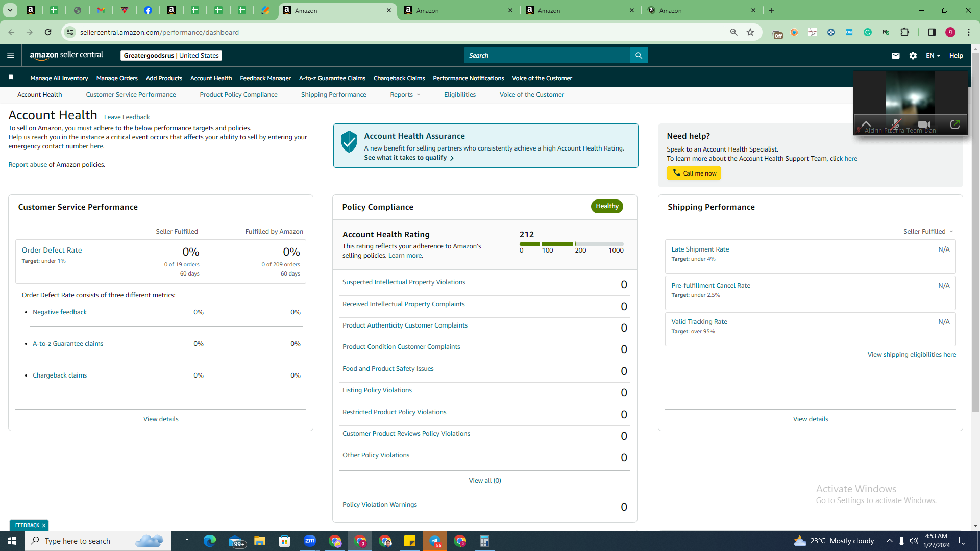Click the Healthy status badge
The height and width of the screenshot is (551, 980).
pos(607,206)
